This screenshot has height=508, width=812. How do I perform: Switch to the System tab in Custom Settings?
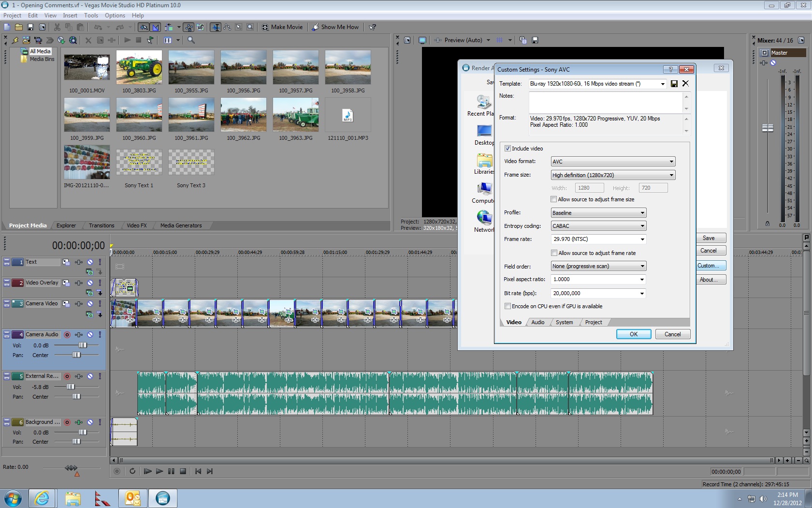click(564, 322)
